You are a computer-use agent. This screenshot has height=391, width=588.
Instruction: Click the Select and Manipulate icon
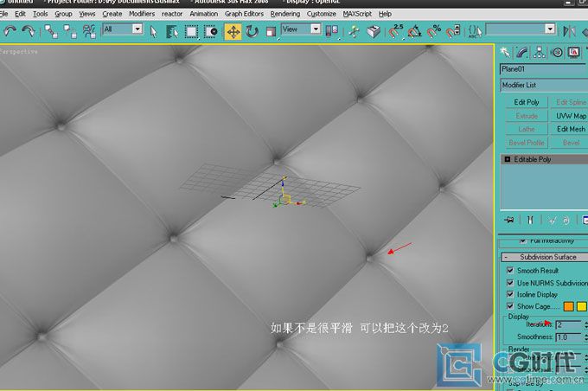[354, 32]
